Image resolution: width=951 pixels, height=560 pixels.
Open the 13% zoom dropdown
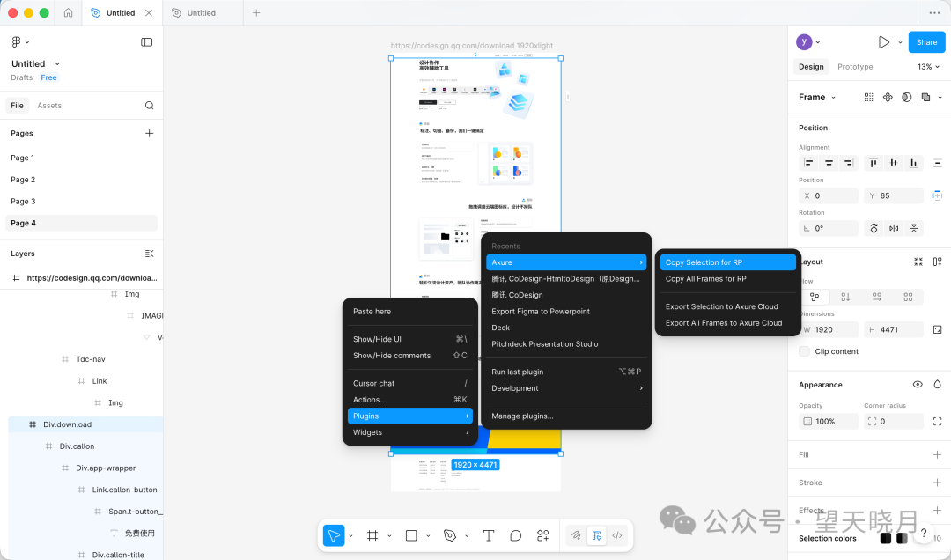click(929, 67)
